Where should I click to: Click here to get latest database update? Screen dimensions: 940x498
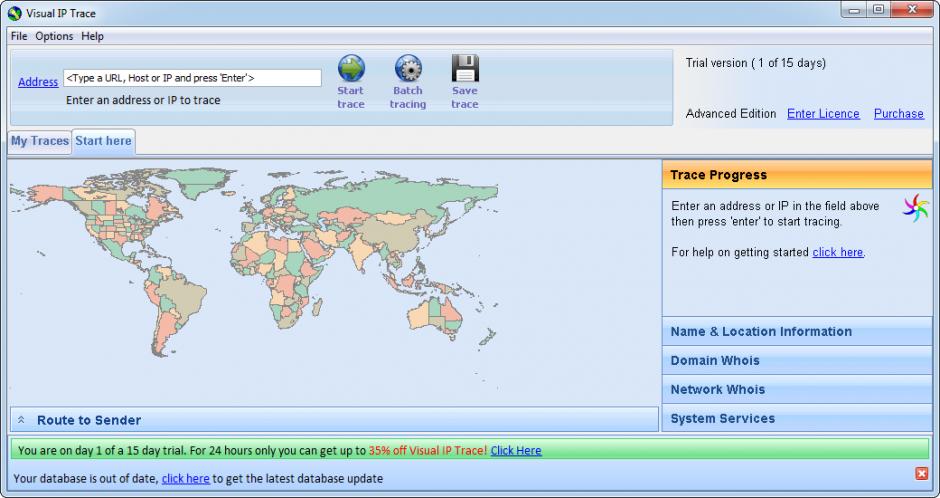point(186,479)
